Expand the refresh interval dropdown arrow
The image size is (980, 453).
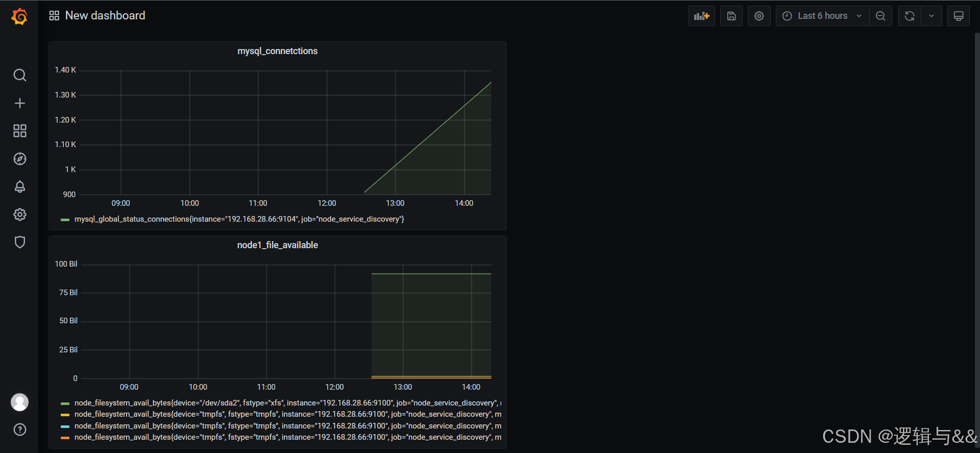coord(932,16)
